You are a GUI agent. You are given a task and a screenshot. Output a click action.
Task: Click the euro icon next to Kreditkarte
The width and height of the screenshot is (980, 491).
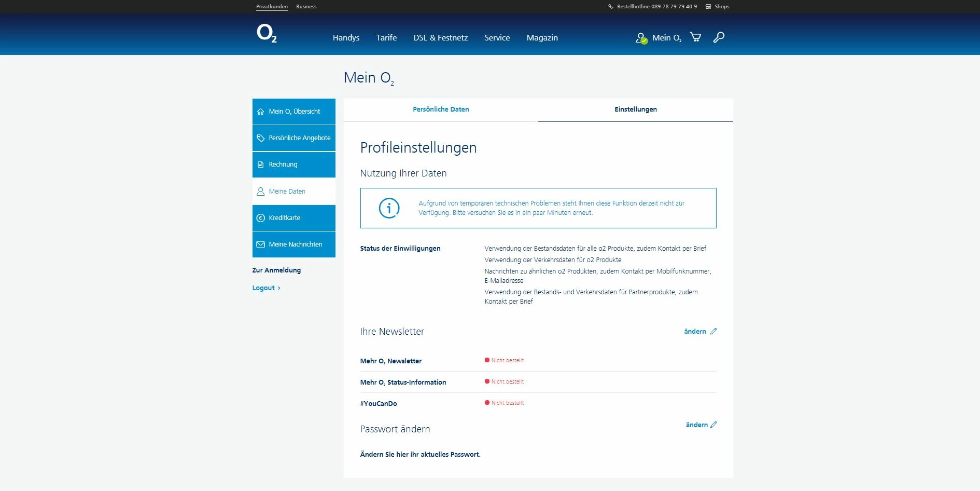point(261,218)
